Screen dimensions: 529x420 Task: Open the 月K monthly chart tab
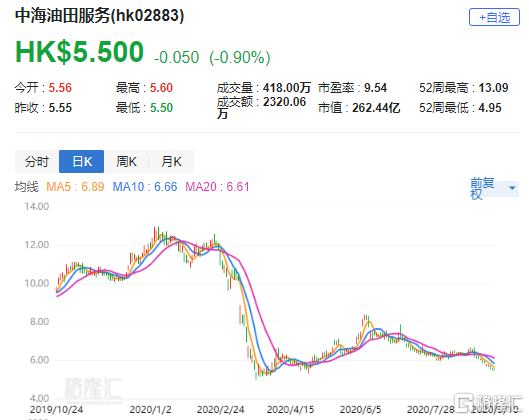coord(171,162)
